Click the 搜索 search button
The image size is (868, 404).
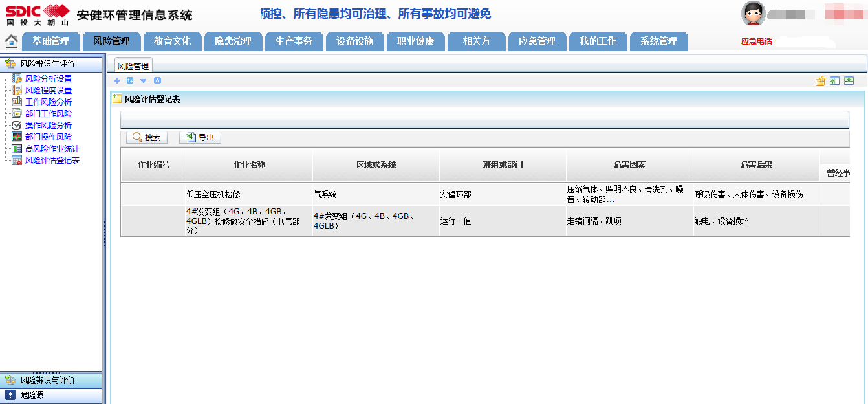146,137
